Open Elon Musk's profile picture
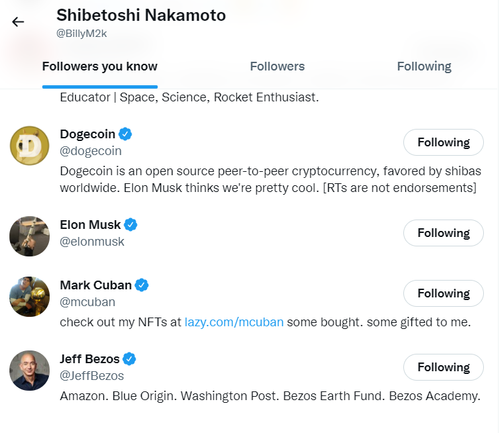Viewport: 504px width, 433px height. 30,236
